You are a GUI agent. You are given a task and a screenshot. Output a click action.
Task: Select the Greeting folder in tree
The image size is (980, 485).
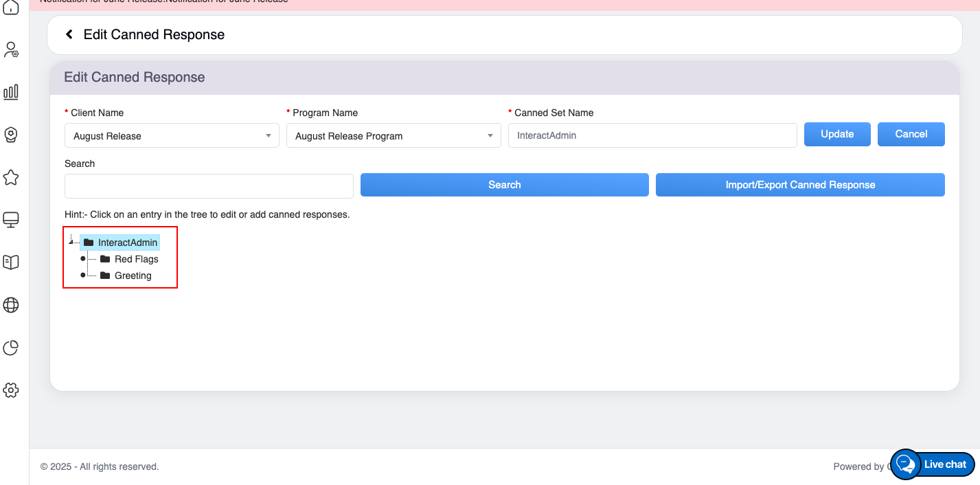133,275
